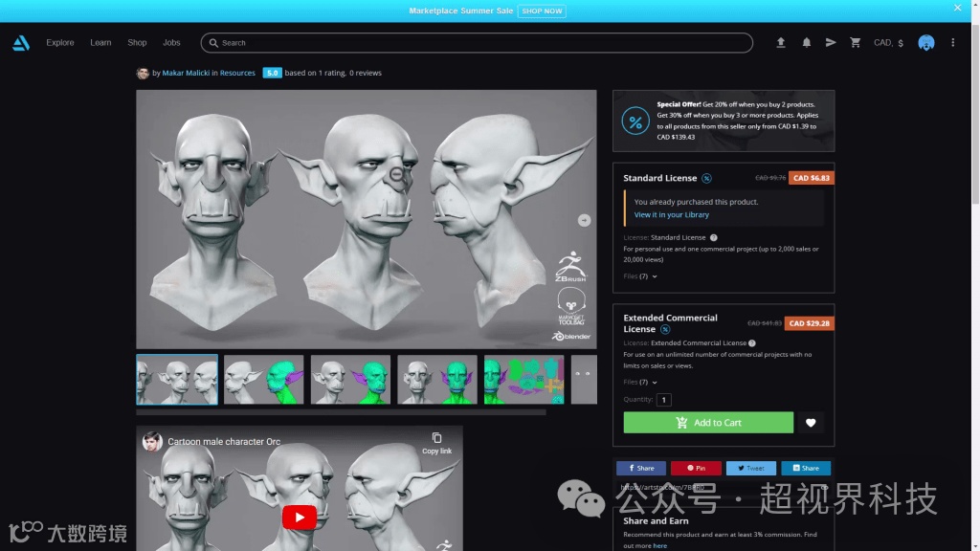The height and width of the screenshot is (551, 980).
Task: Add product to wishlist heart
Action: click(x=810, y=423)
